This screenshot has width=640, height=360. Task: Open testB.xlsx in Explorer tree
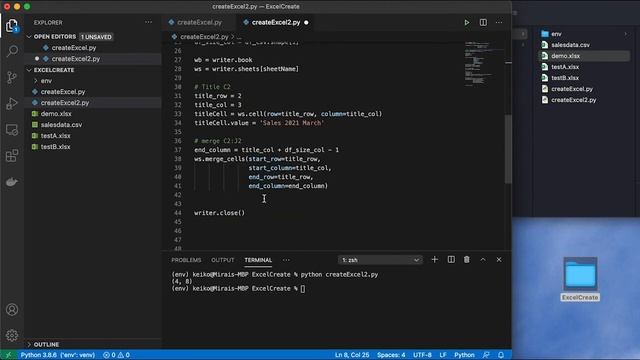coord(56,147)
